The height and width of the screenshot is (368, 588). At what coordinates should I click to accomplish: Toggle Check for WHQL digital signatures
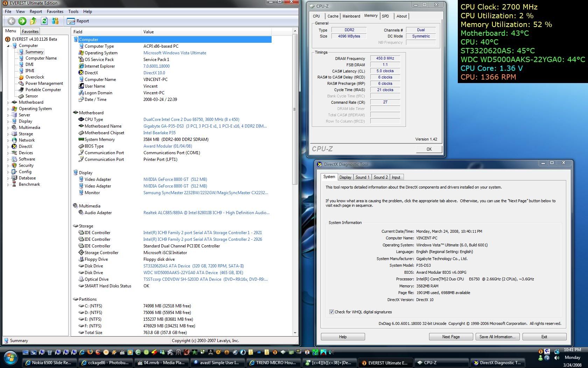331,312
